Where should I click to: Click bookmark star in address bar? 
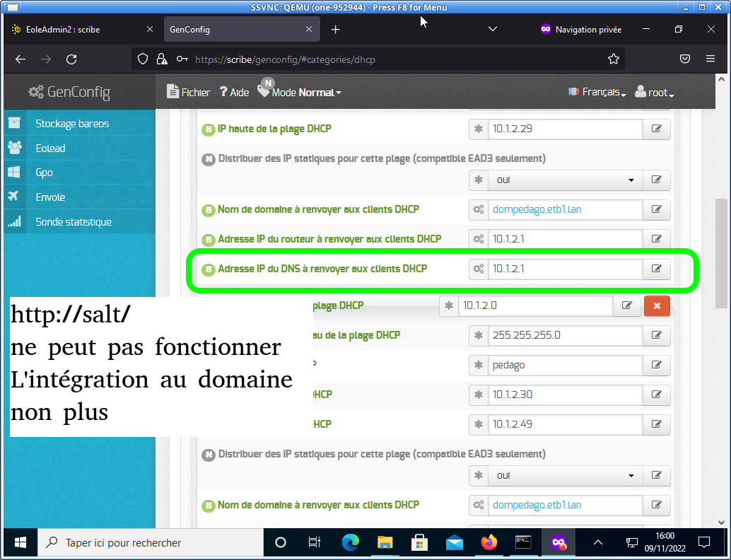tap(614, 59)
